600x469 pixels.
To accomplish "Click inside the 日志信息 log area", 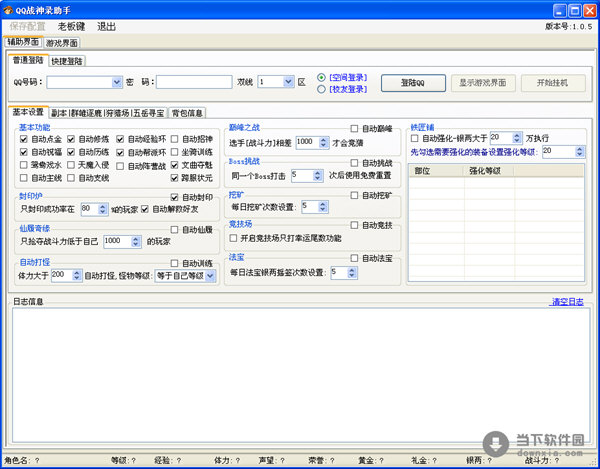I will pyautogui.click(x=301, y=375).
